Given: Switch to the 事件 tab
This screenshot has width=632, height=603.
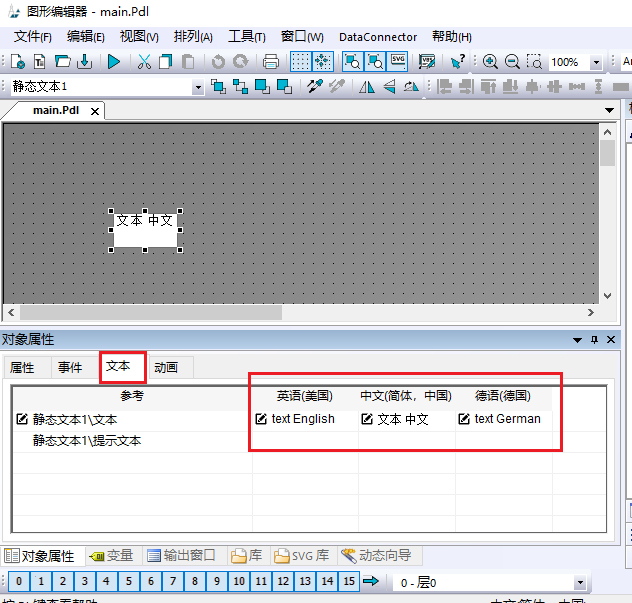Looking at the screenshot, I should (70, 367).
